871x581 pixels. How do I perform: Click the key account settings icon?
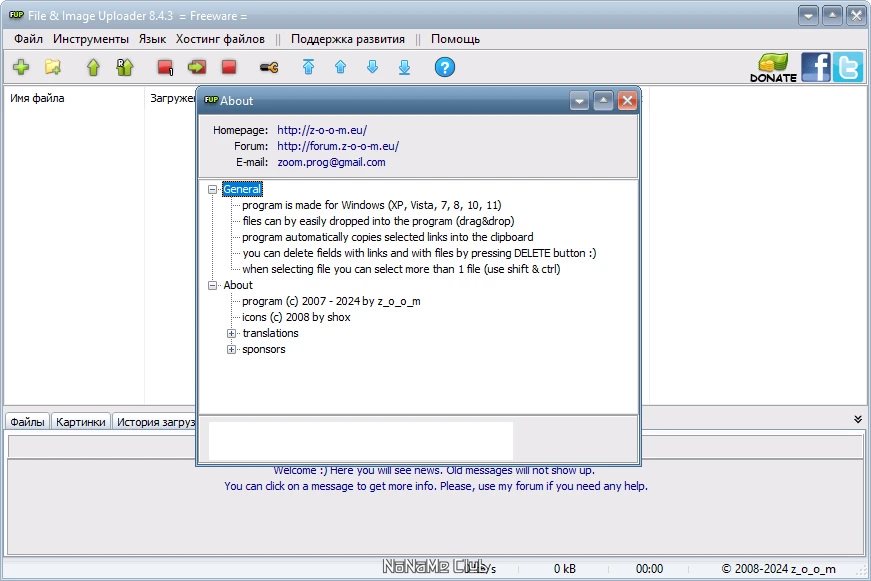(x=269, y=68)
